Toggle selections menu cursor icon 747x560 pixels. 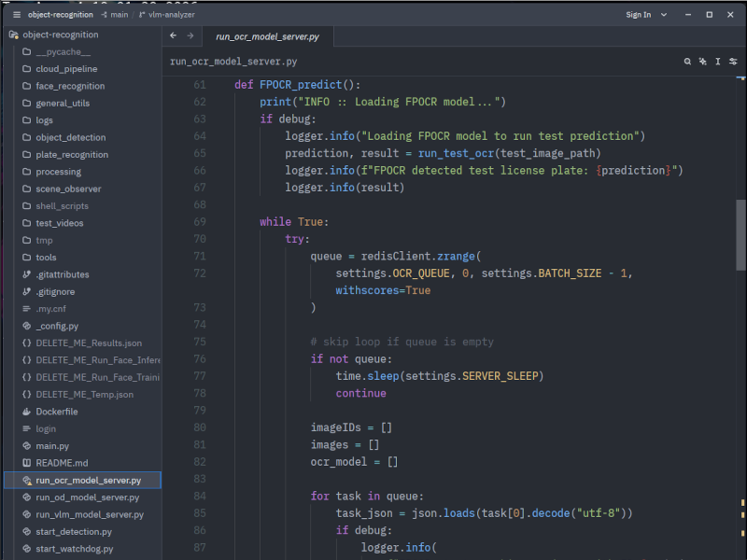click(x=718, y=62)
